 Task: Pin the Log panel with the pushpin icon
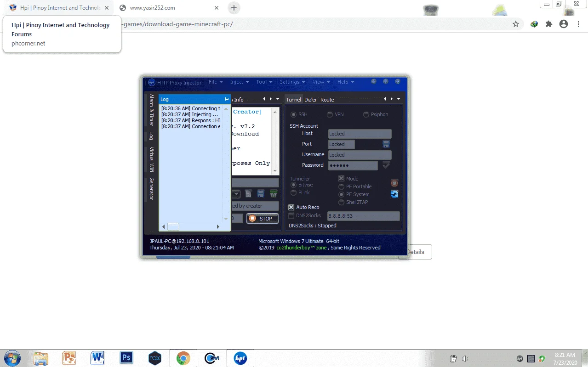point(226,99)
